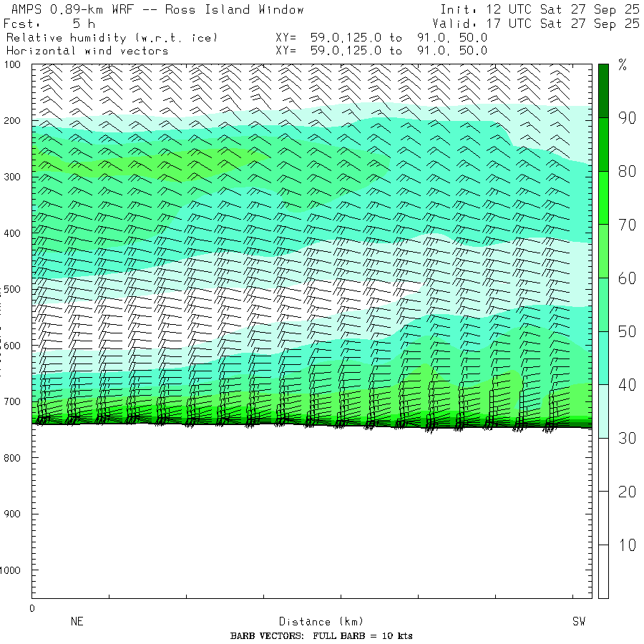Image resolution: width=644 pixels, height=644 pixels.
Task: Click the second 'XY= 59.0,125.0 to 91.0, 50.0' line
Action: point(381,51)
